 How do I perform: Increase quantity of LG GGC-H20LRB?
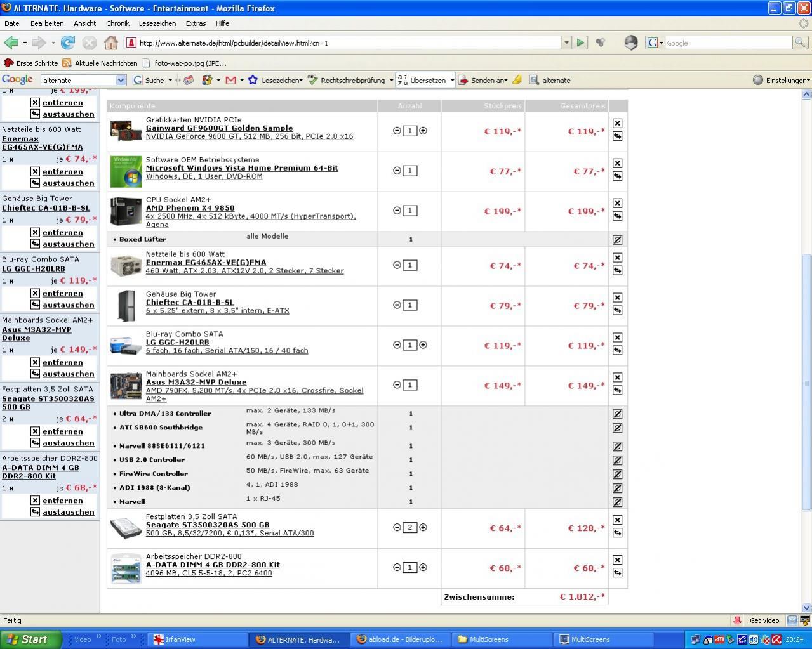click(423, 345)
